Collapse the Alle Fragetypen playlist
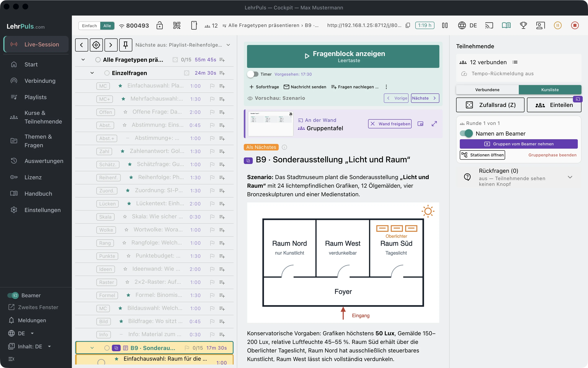Viewport: 588px width, 368px height. pyautogui.click(x=83, y=60)
